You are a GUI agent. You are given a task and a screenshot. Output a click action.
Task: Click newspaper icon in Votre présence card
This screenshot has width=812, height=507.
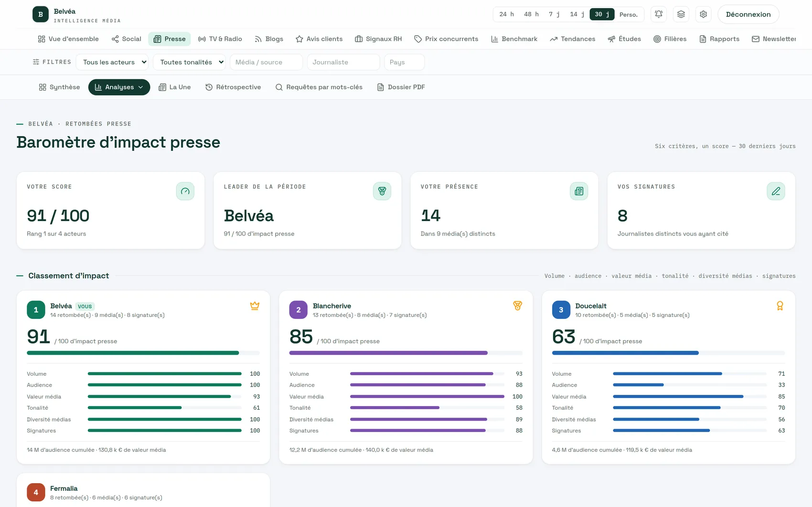(x=579, y=191)
